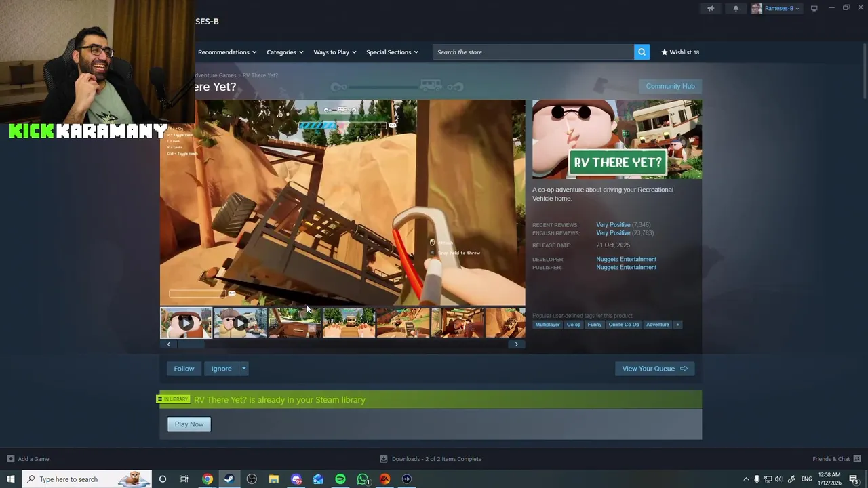Click View Your Queue button
This screenshot has height=488, width=868.
654,369
